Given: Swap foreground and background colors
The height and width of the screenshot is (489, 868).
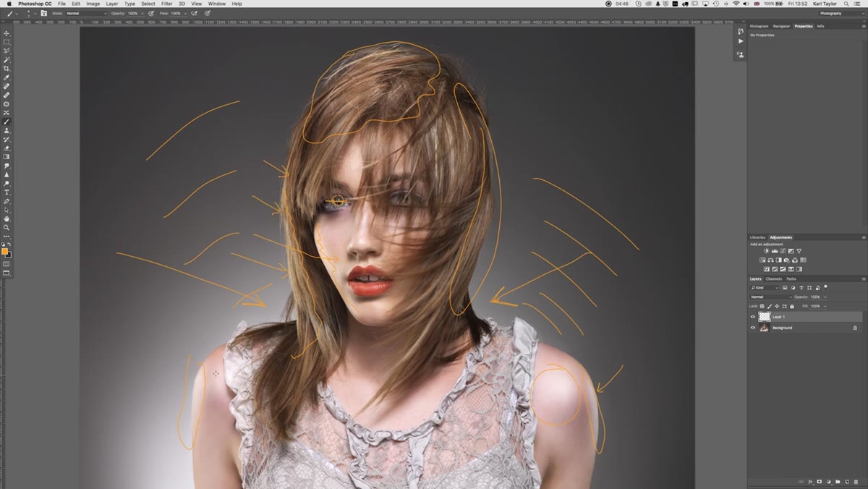Looking at the screenshot, I should [9, 244].
